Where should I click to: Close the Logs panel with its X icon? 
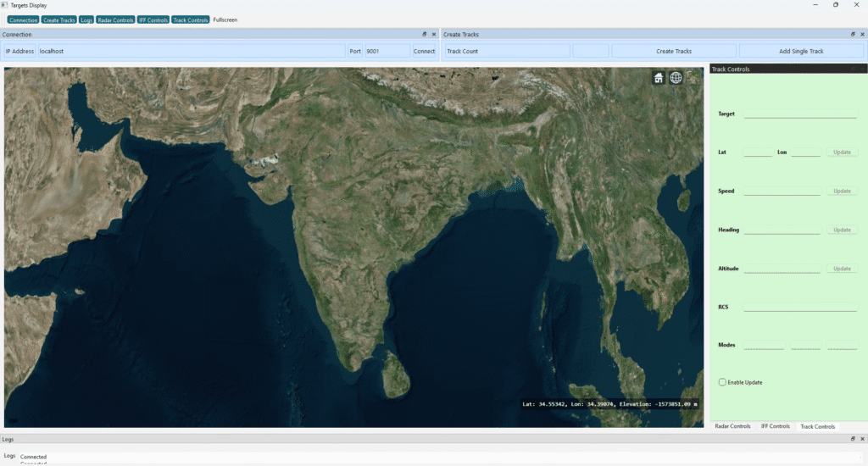863,439
